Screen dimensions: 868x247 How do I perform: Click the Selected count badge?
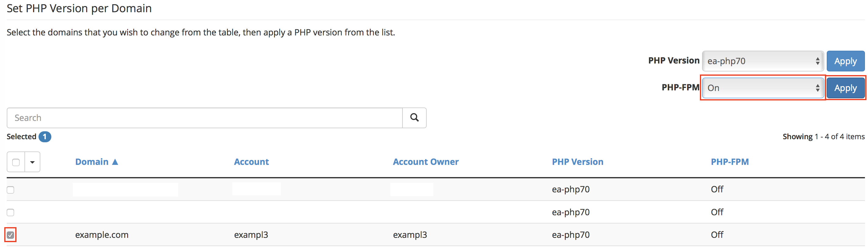pos(45,136)
